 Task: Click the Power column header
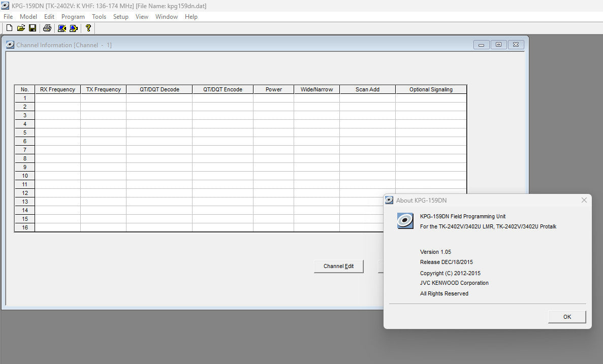pos(273,89)
